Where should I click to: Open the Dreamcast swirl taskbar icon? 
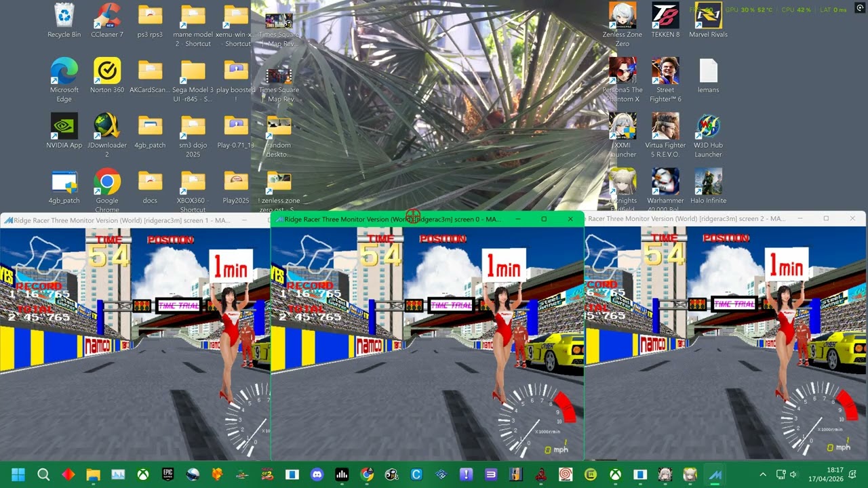point(566,474)
